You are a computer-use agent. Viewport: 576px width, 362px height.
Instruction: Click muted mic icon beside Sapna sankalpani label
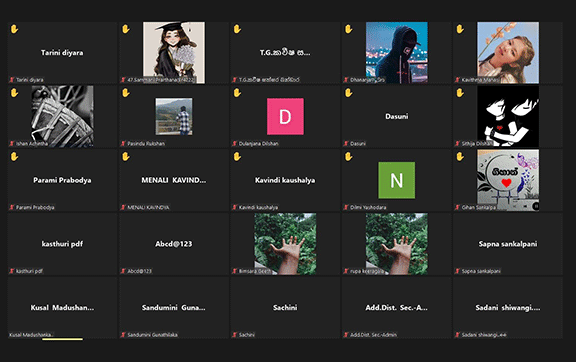[x=457, y=271]
